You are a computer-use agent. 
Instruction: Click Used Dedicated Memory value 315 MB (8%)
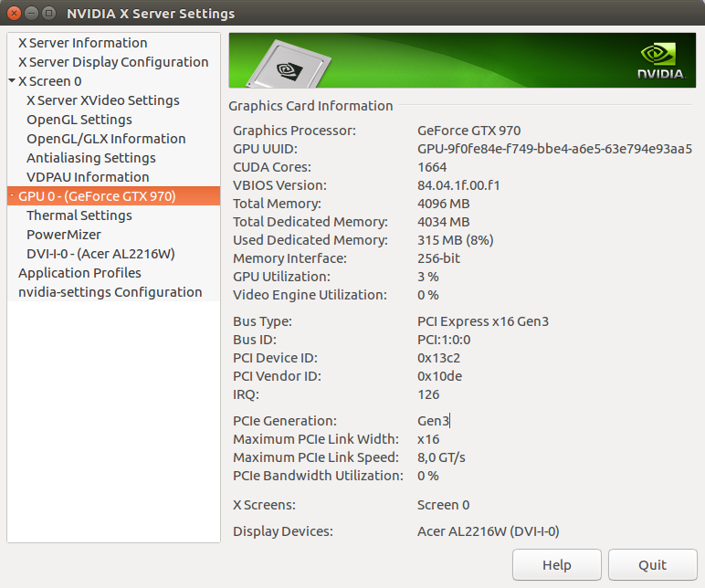(x=456, y=240)
